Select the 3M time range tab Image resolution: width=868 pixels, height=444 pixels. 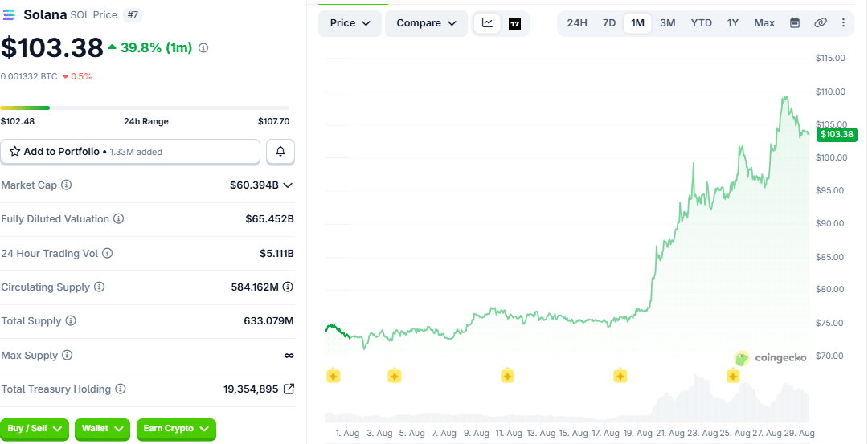click(668, 23)
